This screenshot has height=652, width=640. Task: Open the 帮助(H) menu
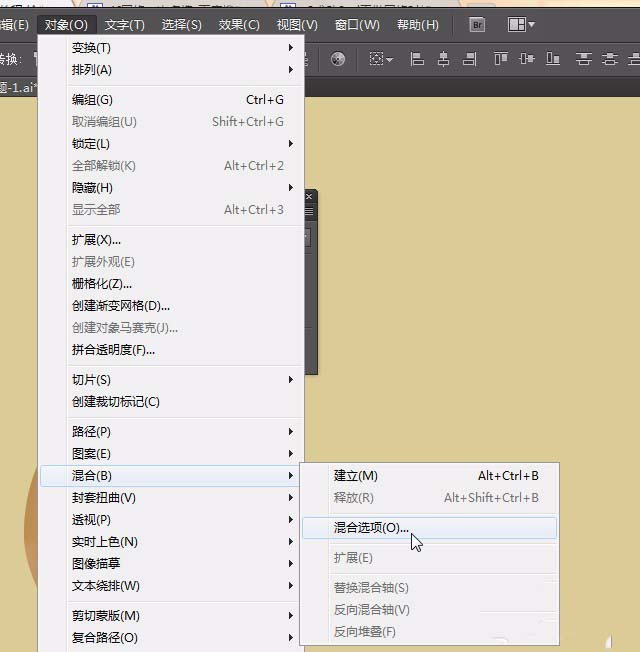click(x=418, y=25)
